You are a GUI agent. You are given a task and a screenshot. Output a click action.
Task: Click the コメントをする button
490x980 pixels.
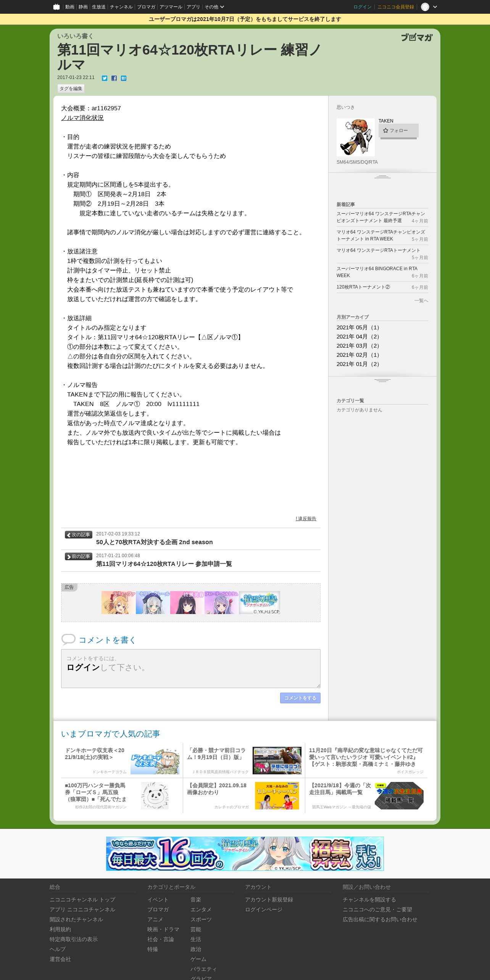point(300,698)
